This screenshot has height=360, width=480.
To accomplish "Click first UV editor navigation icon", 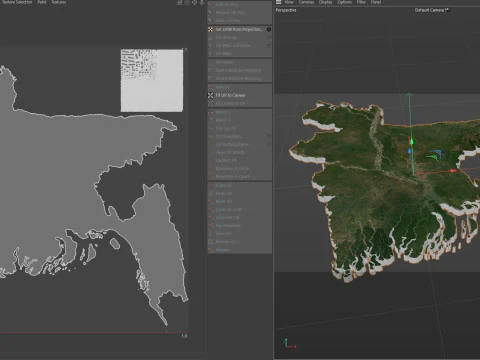I will 180,2.
